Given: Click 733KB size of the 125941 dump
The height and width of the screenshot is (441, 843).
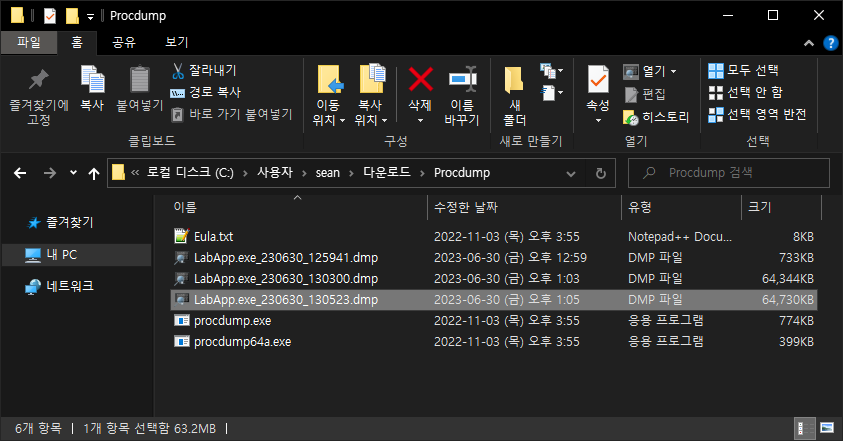Looking at the screenshot, I should point(796,258).
